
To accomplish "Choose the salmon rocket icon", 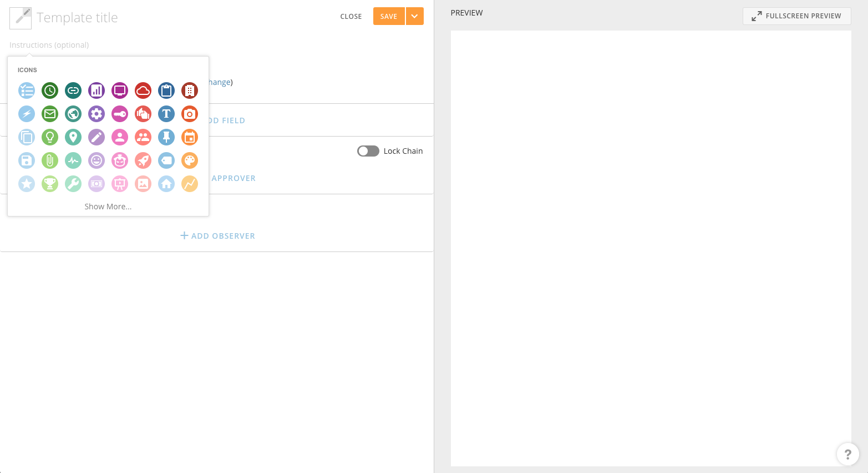I will tap(143, 160).
